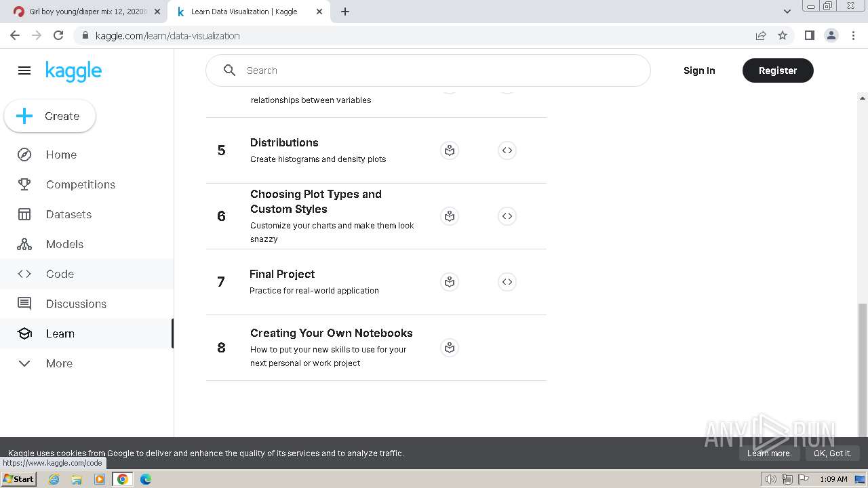The width and height of the screenshot is (868, 488).
Task: Click the browser address bar URL
Action: pyautogui.click(x=167, y=35)
